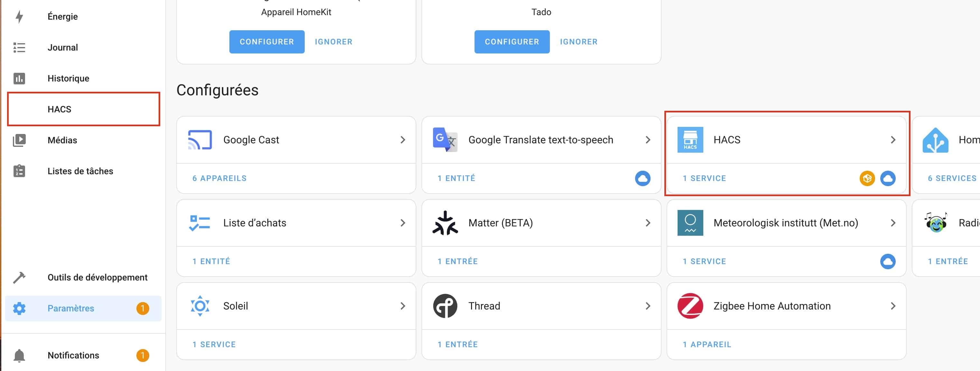Open 1 ENTITÉ link under Google Translate
Image resolution: width=980 pixels, height=371 pixels.
tap(456, 178)
